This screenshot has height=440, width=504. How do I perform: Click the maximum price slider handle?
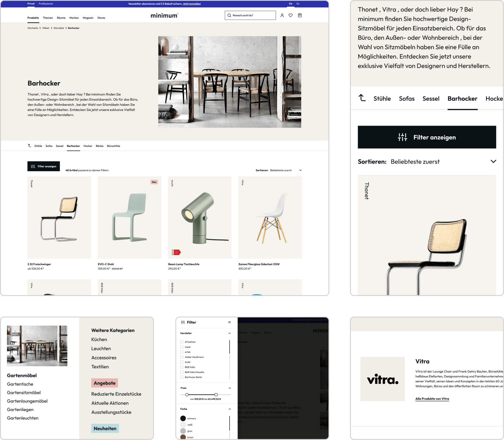(x=216, y=395)
